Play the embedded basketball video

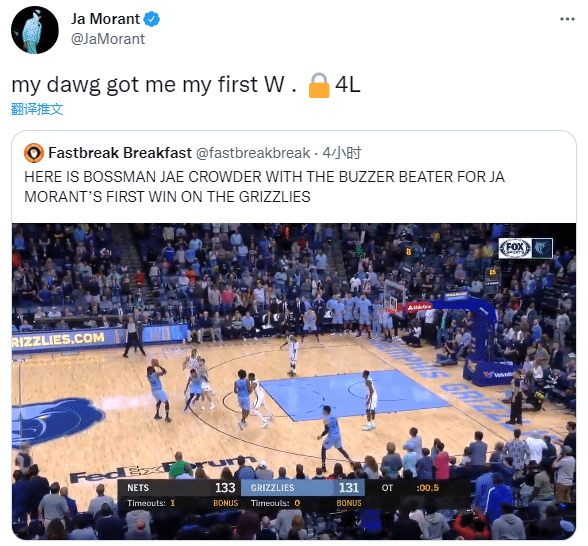[294, 381]
